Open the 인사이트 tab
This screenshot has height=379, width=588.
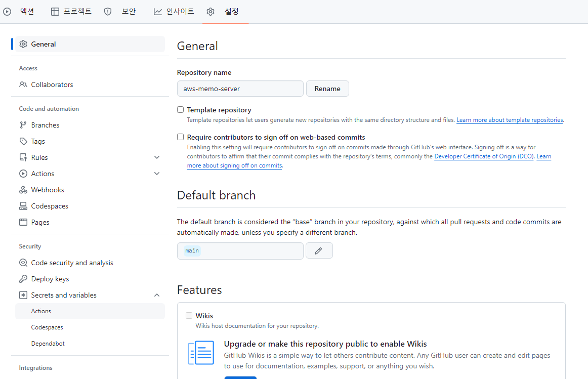[180, 12]
